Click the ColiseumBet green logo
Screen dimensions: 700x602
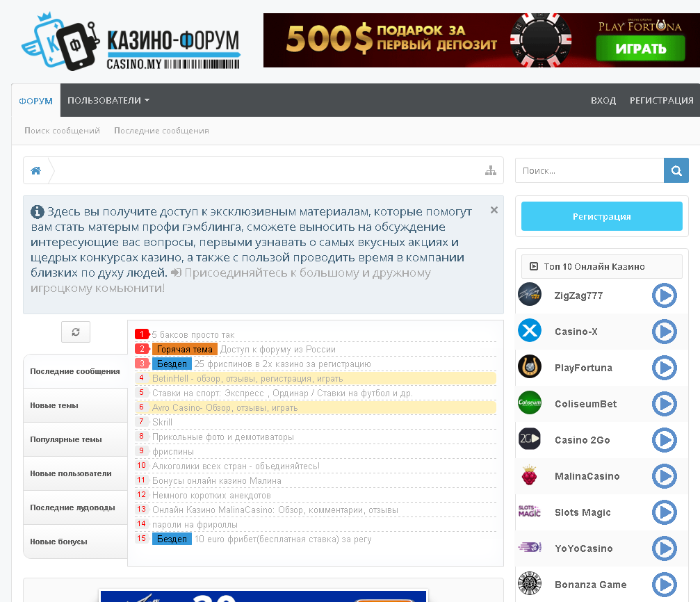pos(530,403)
